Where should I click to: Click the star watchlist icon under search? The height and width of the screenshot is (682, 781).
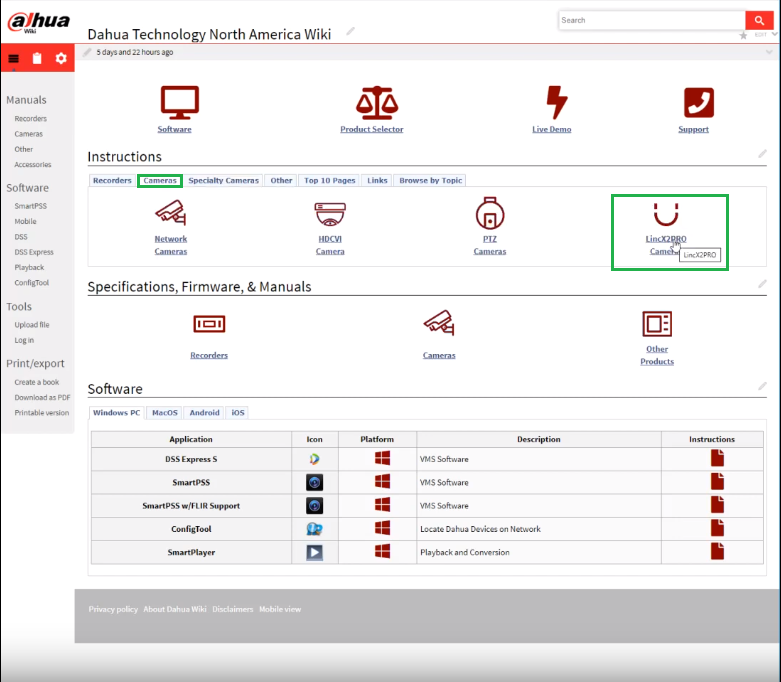click(x=743, y=36)
